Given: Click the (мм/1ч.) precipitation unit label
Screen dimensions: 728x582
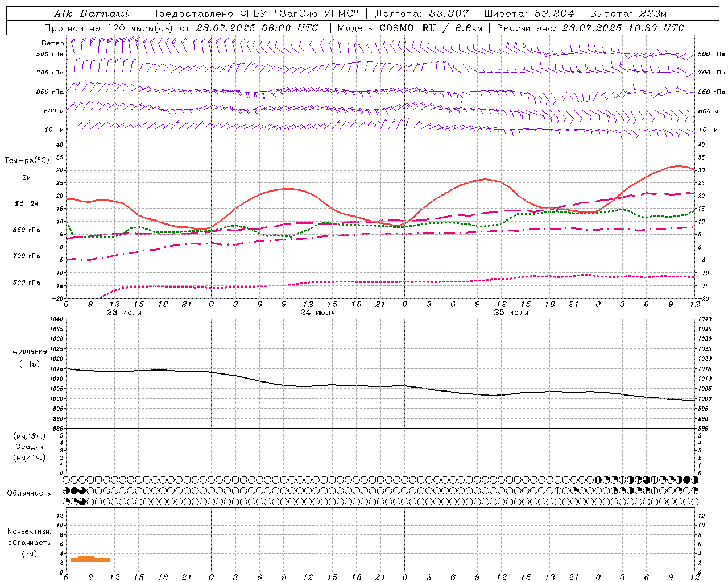Looking at the screenshot, I should 30,458.
